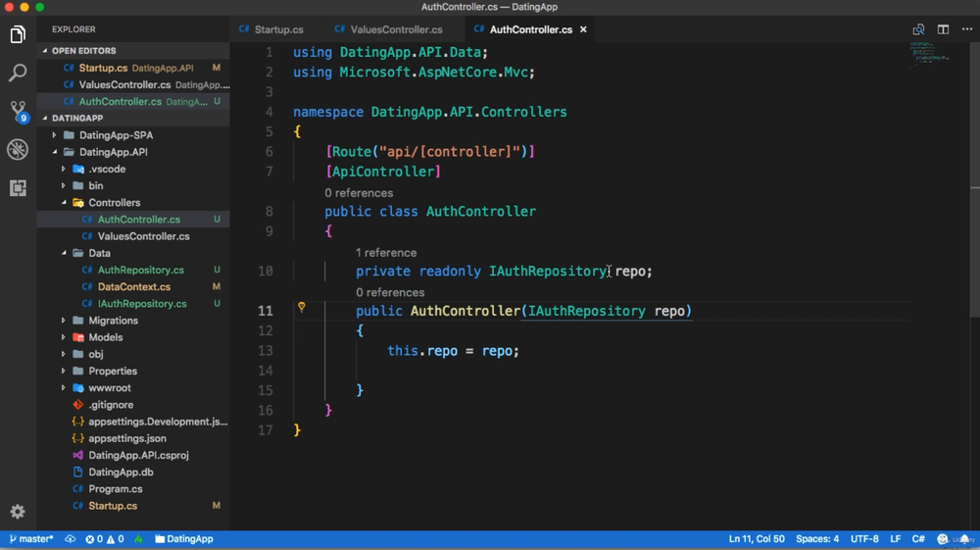The width and height of the screenshot is (980, 550).
Task: Open appsettings.Development.json file
Action: [133, 422]
